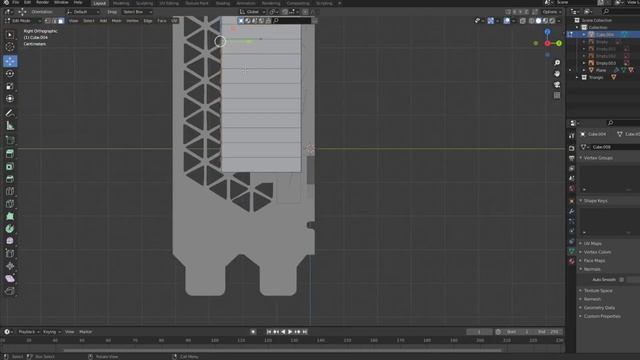The width and height of the screenshot is (640, 360).
Task: Open the Drag Select Box dropdown
Action: (138, 12)
